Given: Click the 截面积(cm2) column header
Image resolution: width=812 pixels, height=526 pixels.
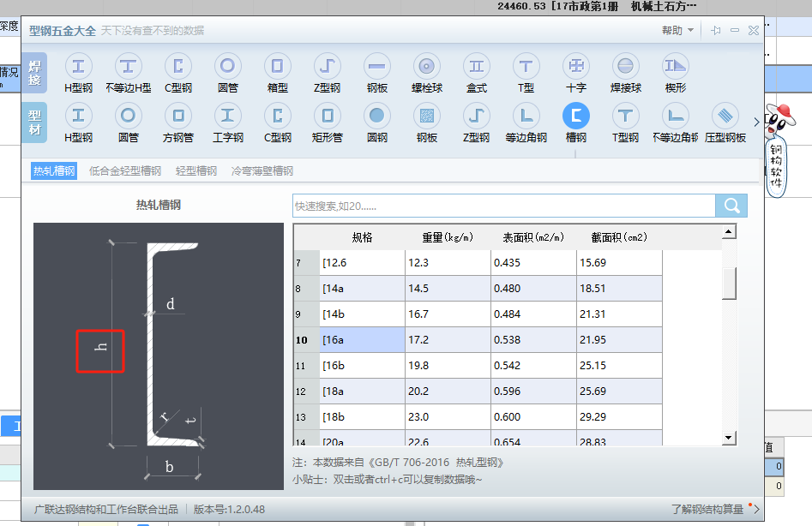Looking at the screenshot, I should pyautogui.click(x=619, y=237).
